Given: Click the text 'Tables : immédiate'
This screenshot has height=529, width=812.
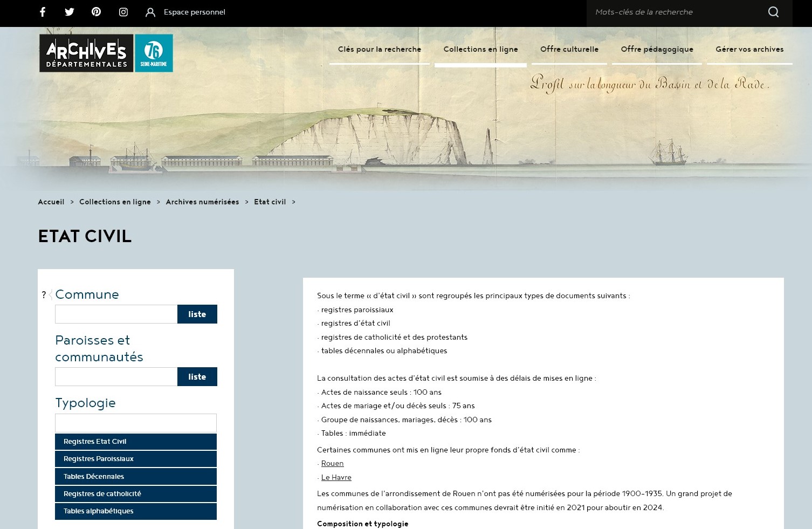Looking at the screenshot, I should point(353,434).
